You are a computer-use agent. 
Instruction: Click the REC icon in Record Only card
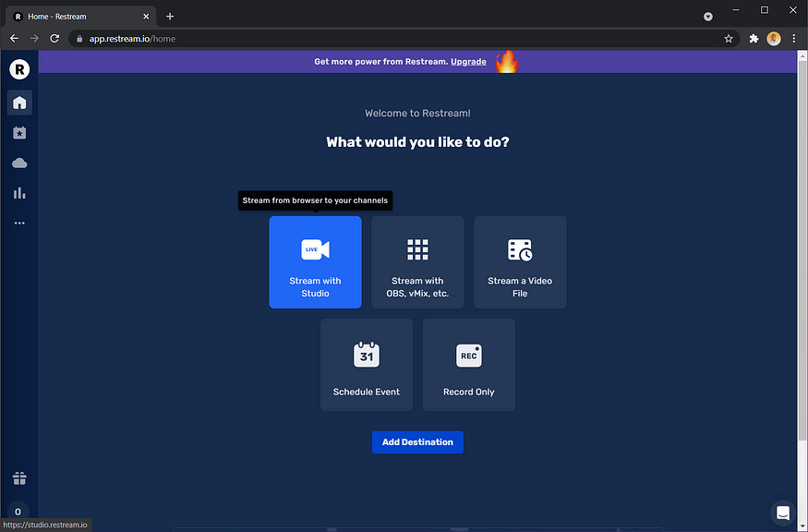tap(469, 356)
